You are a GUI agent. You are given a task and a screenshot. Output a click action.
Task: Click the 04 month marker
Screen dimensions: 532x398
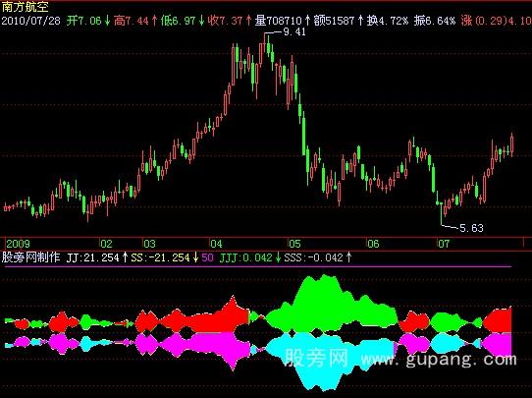coord(216,244)
